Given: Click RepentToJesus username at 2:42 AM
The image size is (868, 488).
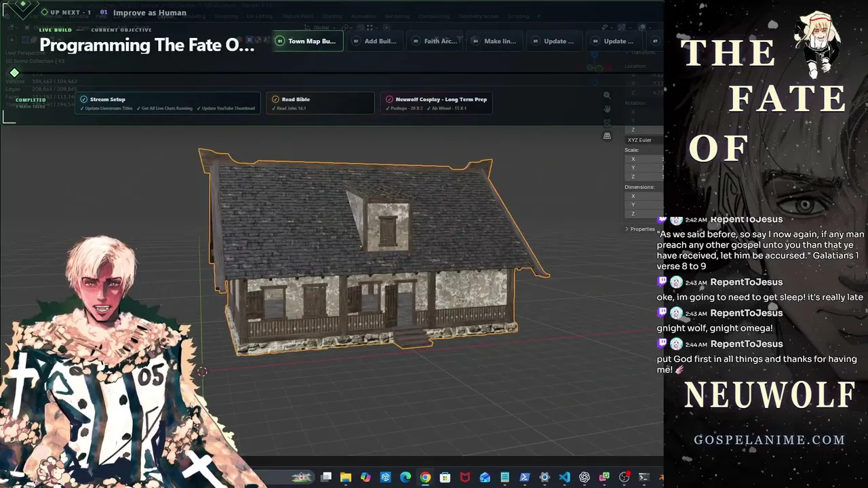Looking at the screenshot, I should pos(747,220).
